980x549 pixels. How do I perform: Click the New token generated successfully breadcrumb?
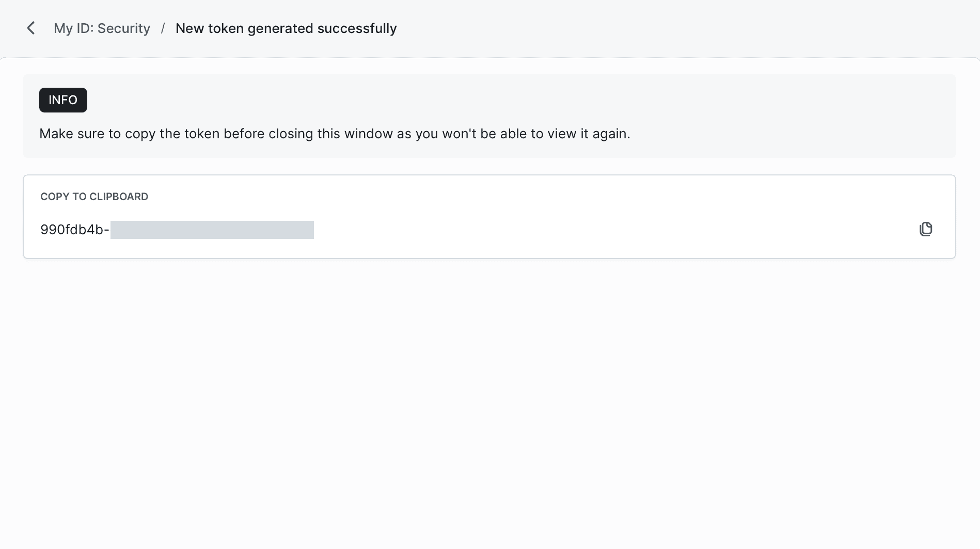[x=286, y=28]
